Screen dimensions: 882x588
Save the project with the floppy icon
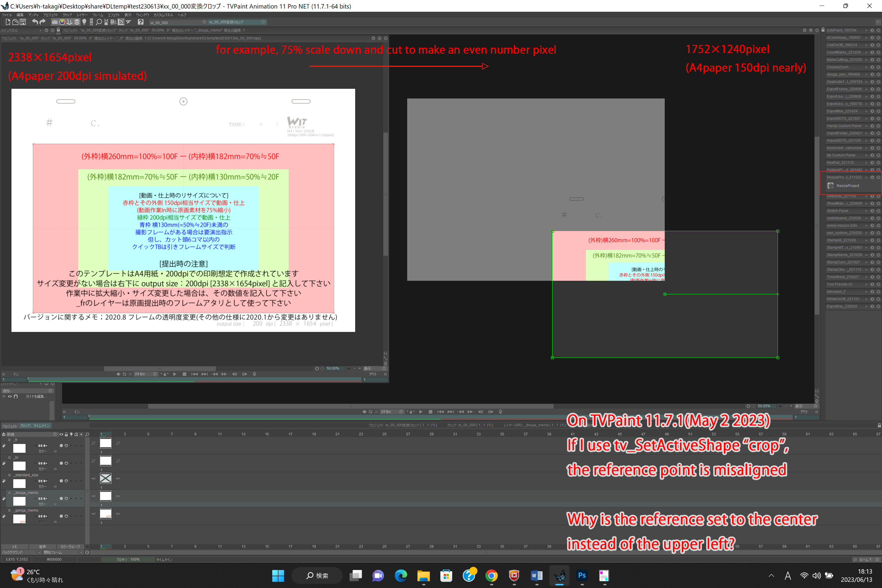coord(23,22)
